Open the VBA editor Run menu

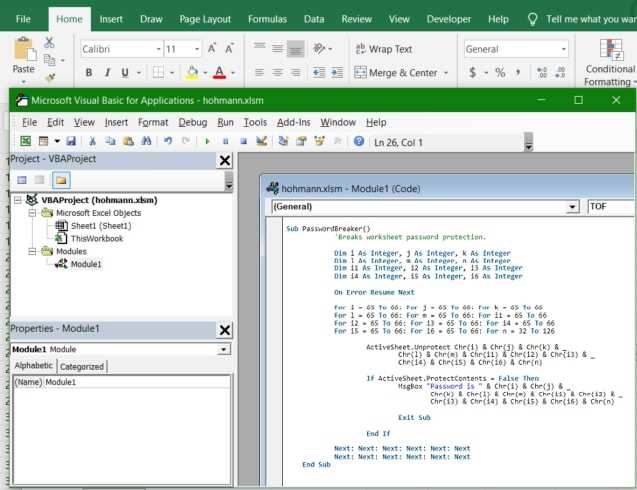tap(225, 122)
